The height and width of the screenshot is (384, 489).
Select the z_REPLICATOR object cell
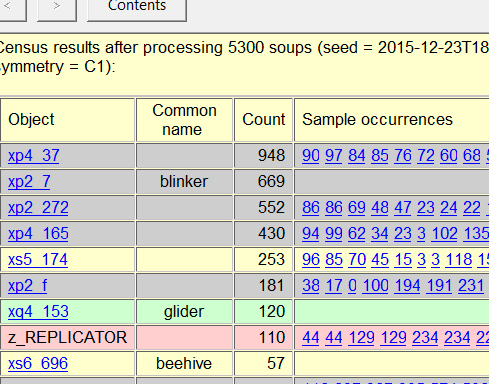(x=68, y=338)
